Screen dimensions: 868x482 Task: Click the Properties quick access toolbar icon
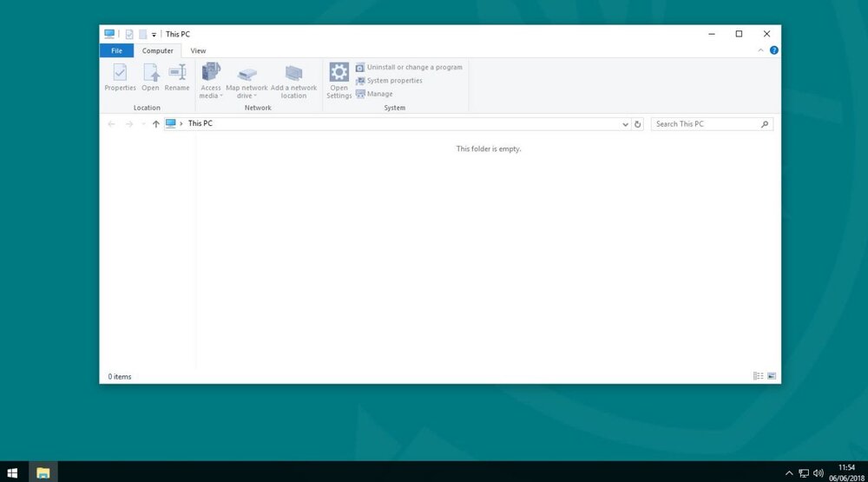129,35
